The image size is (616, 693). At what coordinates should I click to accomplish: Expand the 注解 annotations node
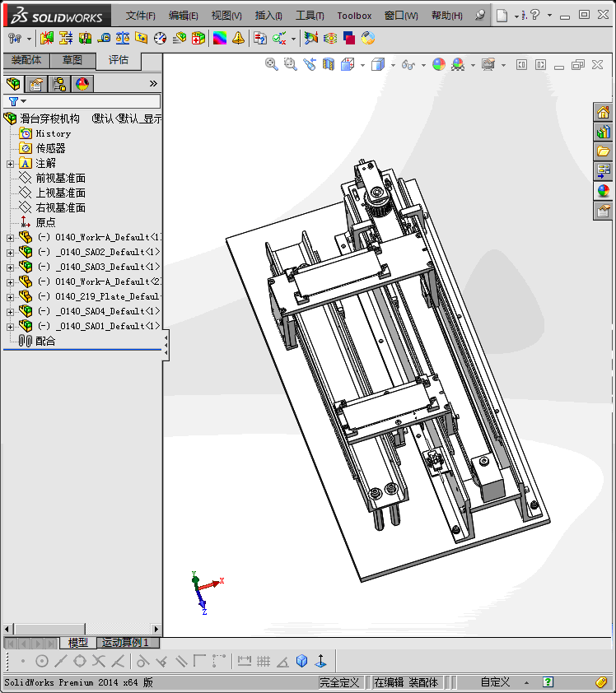click(x=10, y=164)
